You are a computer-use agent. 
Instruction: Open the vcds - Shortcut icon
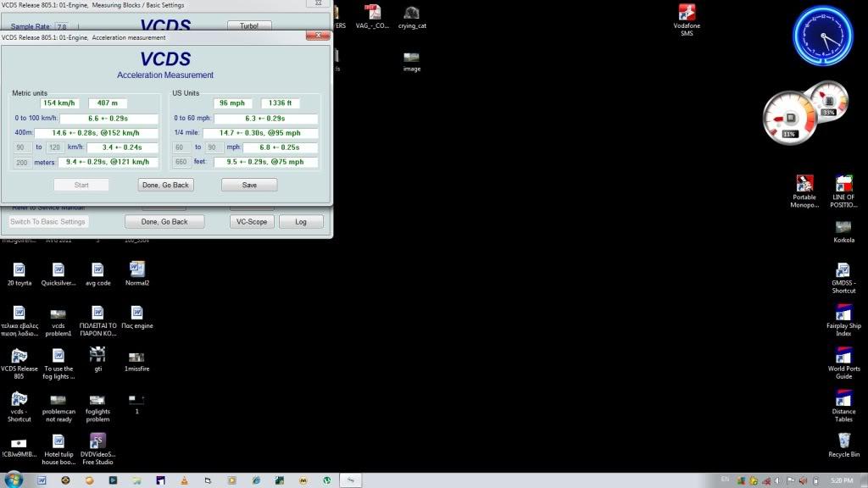click(19, 407)
